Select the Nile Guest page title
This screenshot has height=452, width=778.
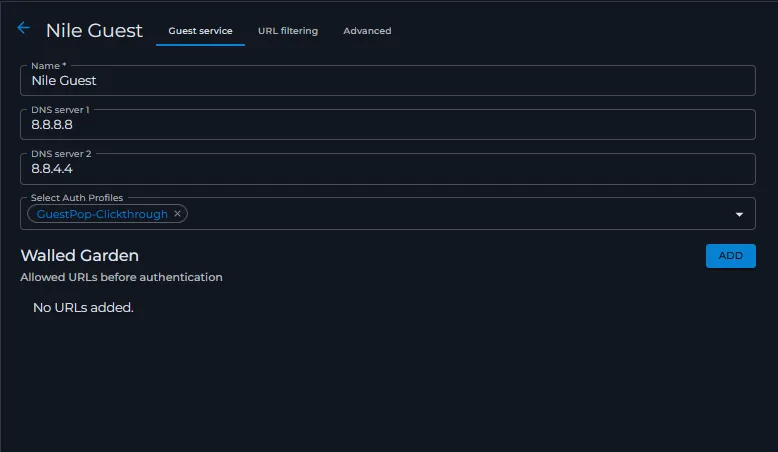[x=94, y=30]
